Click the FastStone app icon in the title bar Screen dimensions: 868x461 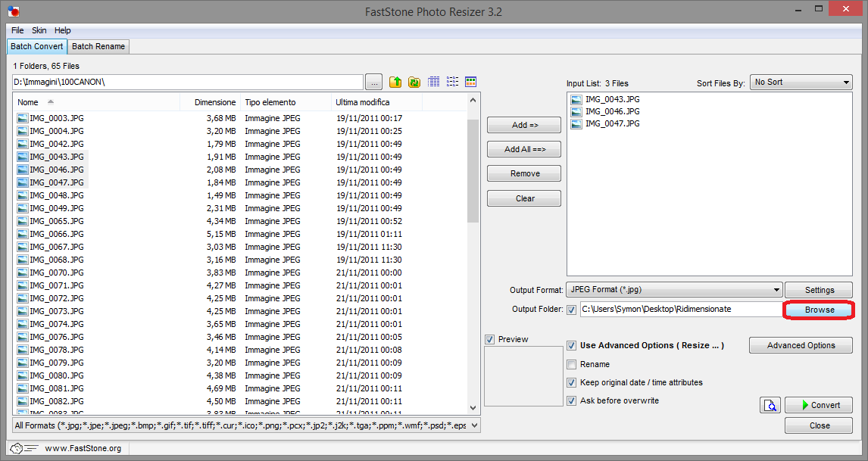14,11
